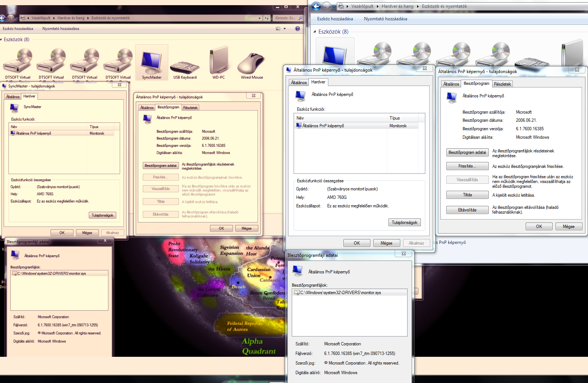Click the Név column header in SyncMaster hardware list
Viewport: 588px width, 383px height.
click(x=49, y=127)
